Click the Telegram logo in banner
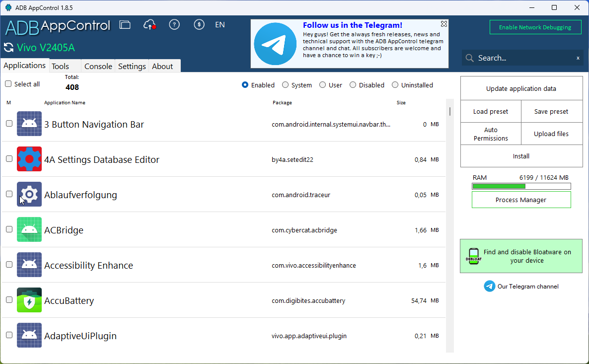 click(x=275, y=44)
